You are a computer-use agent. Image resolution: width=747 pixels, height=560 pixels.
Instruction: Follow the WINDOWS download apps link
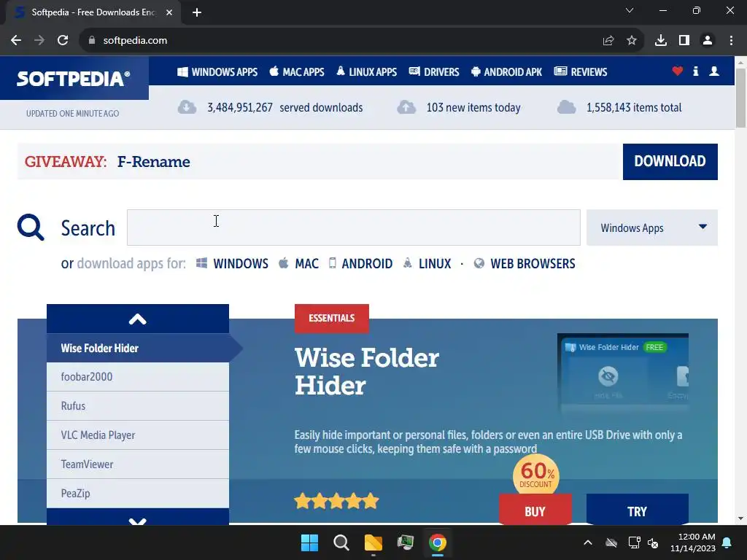232,263
